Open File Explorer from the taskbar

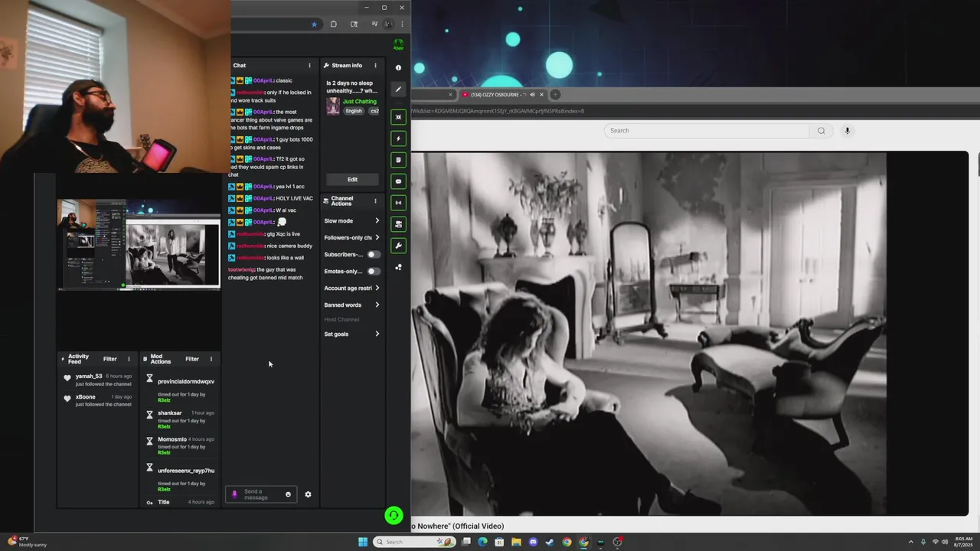(x=516, y=542)
